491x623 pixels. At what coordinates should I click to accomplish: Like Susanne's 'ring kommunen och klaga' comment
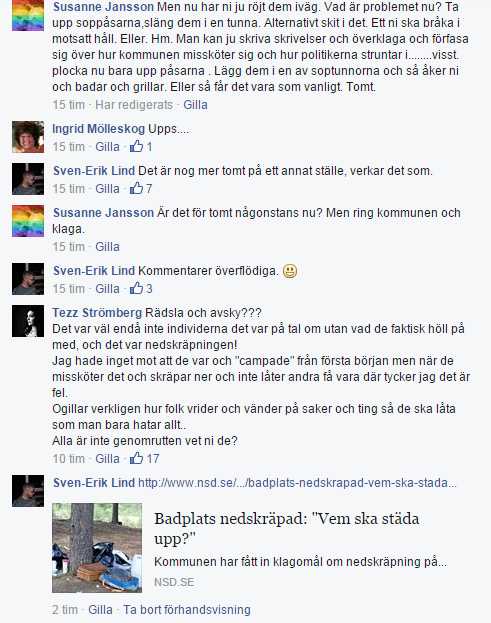click(107, 247)
